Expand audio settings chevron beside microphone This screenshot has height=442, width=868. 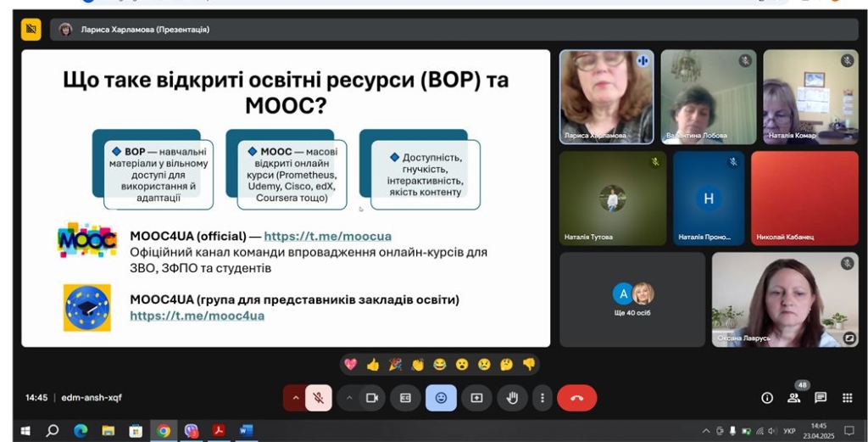click(295, 397)
